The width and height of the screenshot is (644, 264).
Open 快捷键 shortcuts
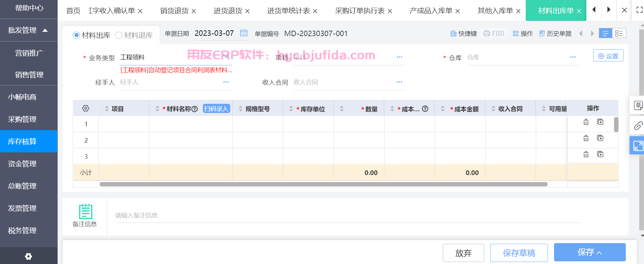[464, 33]
